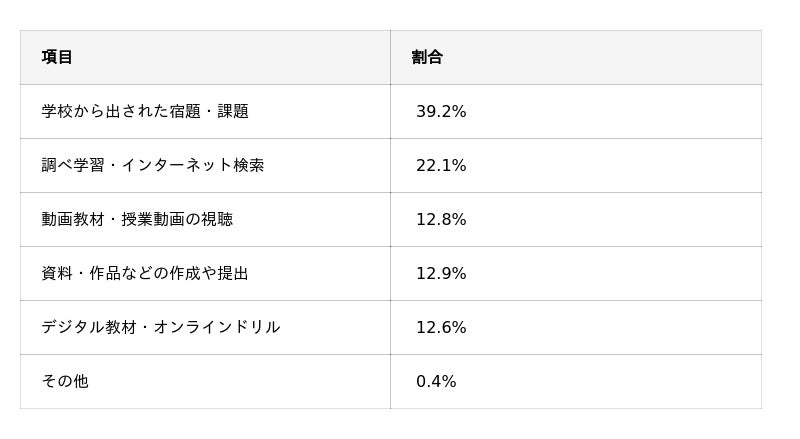This screenshot has width=800, height=439.
Task: Click the 22.1% percentage value
Action: click(x=441, y=165)
